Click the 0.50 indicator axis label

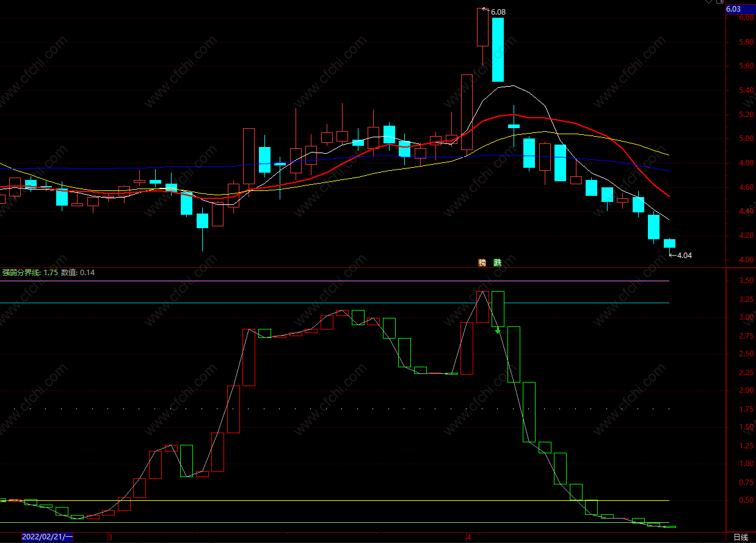[x=746, y=500]
